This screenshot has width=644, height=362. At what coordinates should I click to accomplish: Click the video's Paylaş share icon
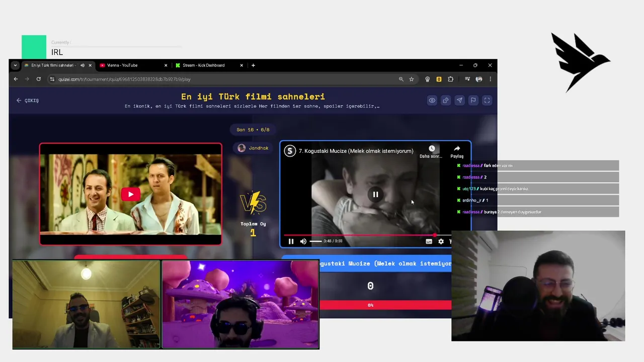click(x=457, y=151)
